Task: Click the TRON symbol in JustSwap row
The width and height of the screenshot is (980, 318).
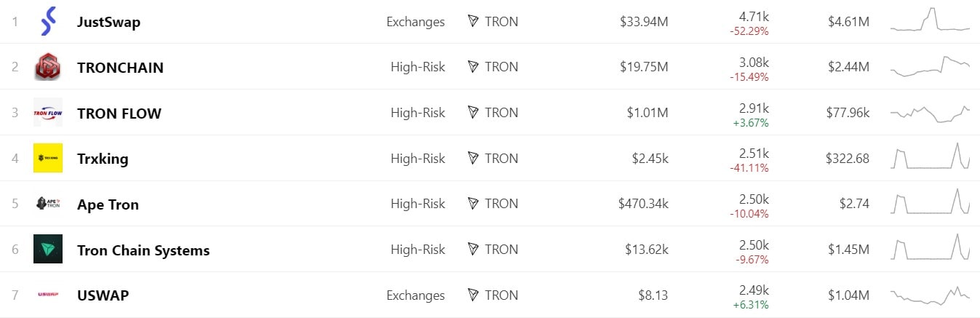Action: click(x=474, y=22)
